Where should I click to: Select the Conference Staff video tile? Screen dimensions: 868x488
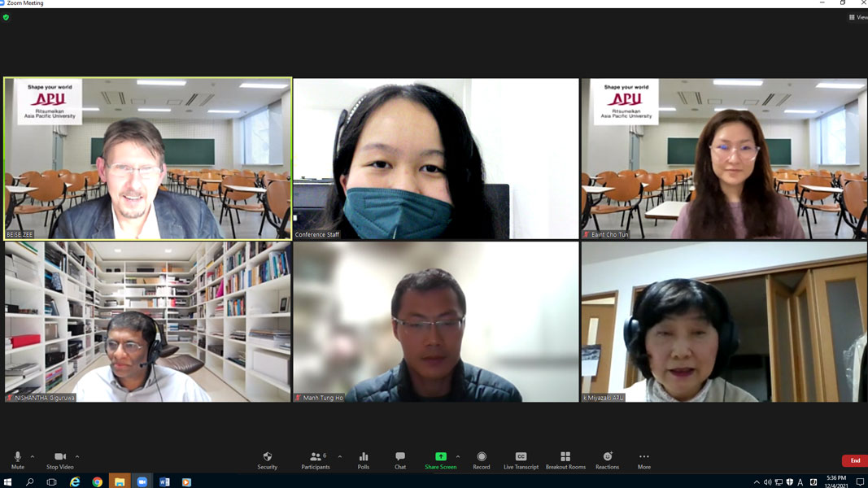(435, 159)
